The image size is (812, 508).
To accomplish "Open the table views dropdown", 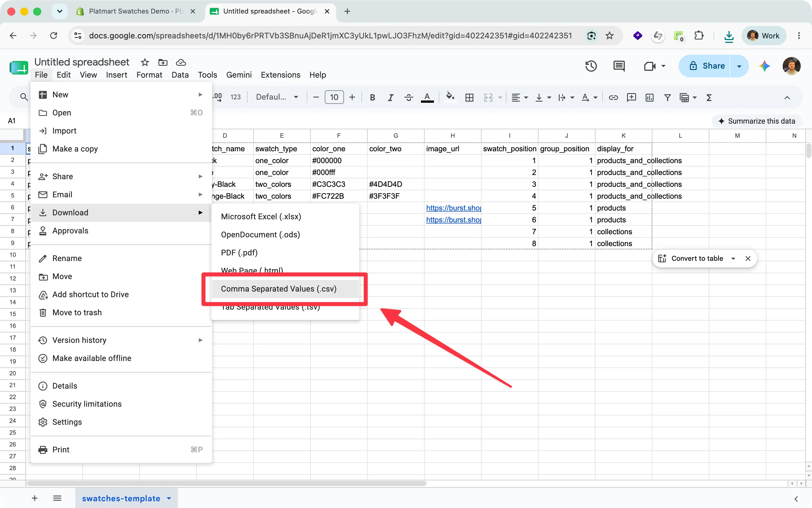I will (x=688, y=97).
